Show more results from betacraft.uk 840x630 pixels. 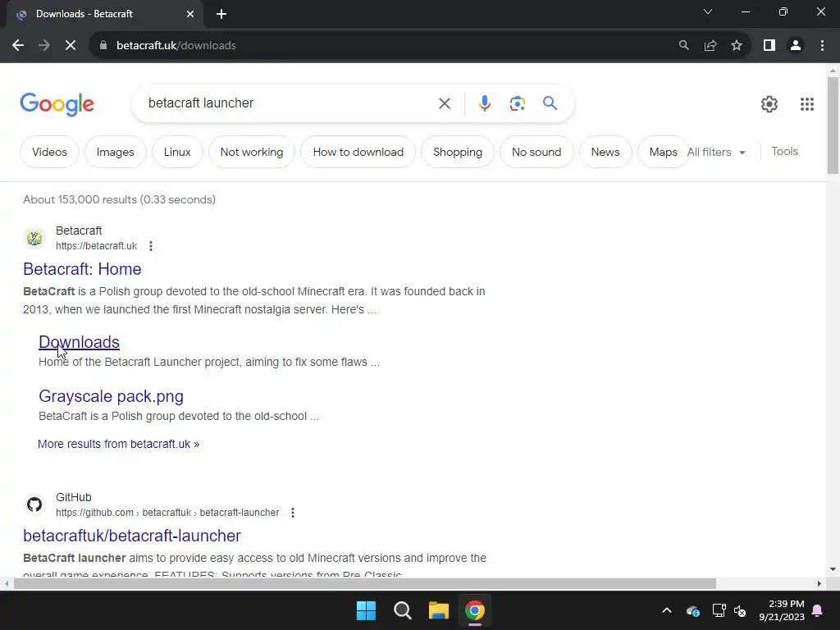[x=118, y=444]
